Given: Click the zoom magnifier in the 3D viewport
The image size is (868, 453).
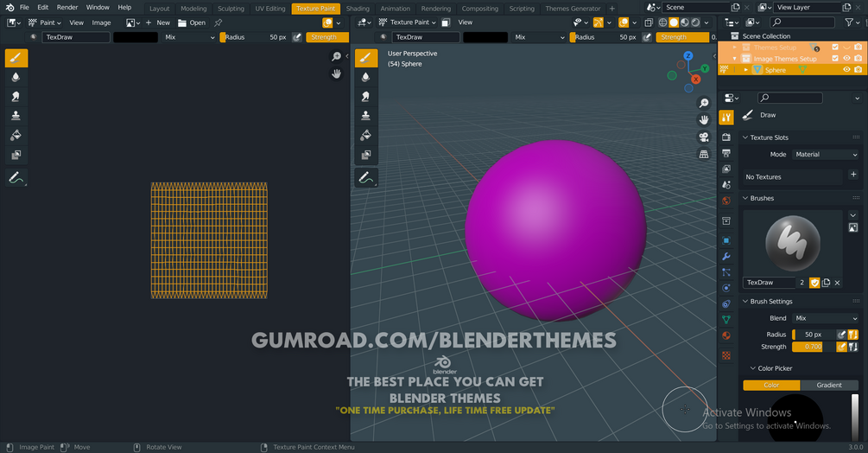Looking at the screenshot, I should coord(704,103).
